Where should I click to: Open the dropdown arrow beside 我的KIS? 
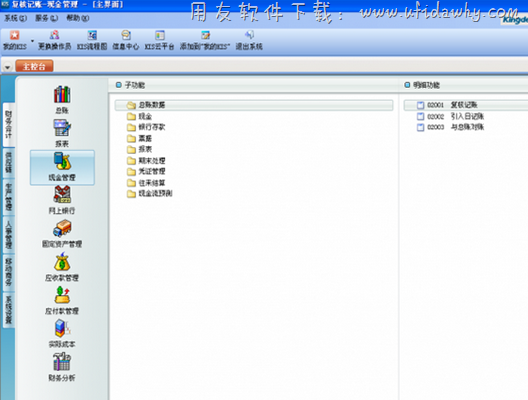(x=32, y=41)
